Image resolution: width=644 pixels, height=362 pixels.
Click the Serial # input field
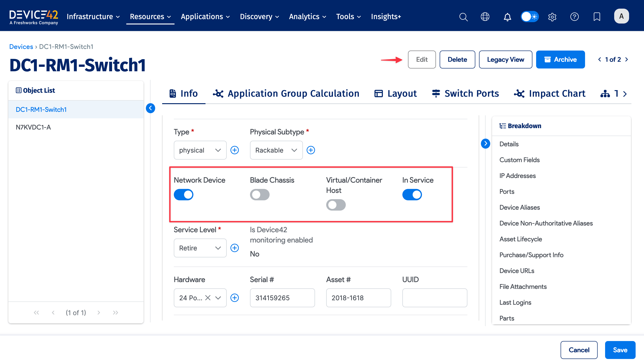click(x=282, y=298)
